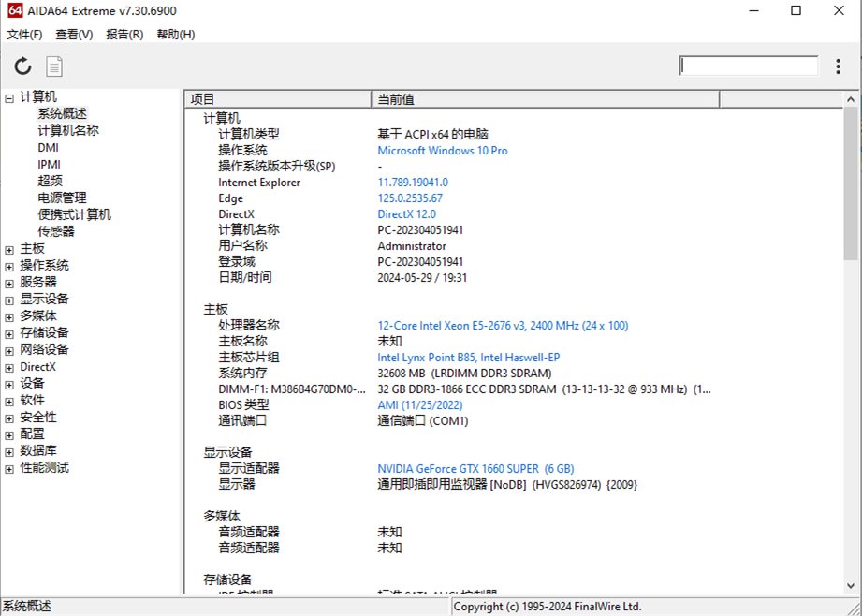The height and width of the screenshot is (616, 862).
Task: Select 传感器 in the sidebar tree
Action: click(x=56, y=231)
